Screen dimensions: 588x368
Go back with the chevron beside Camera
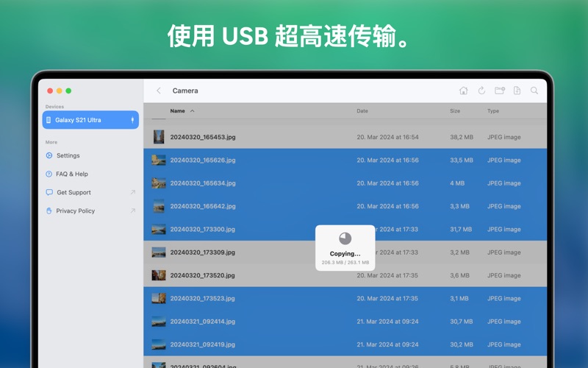click(159, 91)
